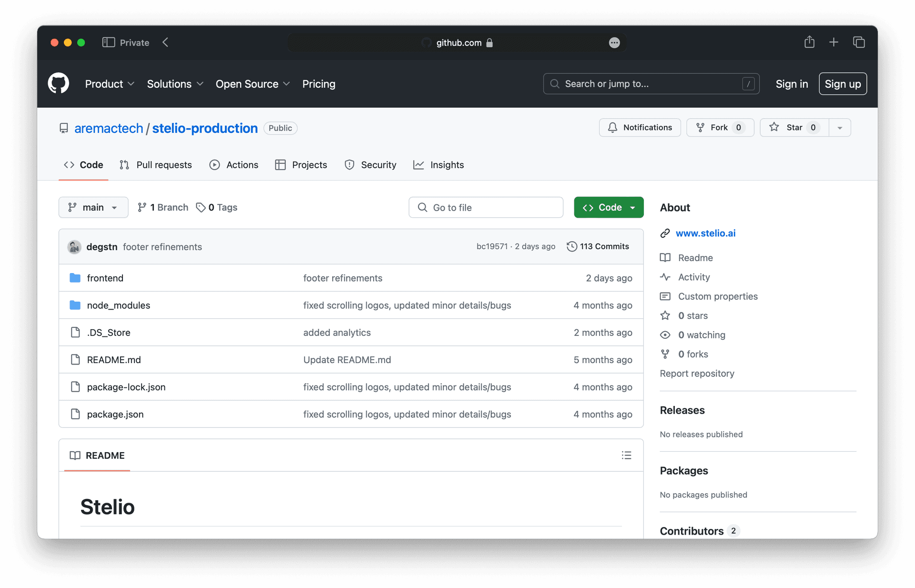Open the green Code dropdown button
This screenshot has height=588, width=915.
tap(609, 207)
